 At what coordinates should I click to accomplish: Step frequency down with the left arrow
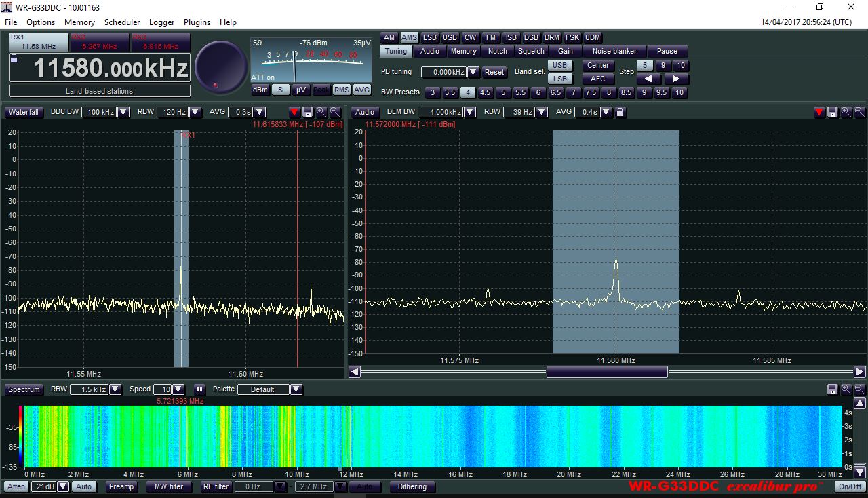click(648, 79)
